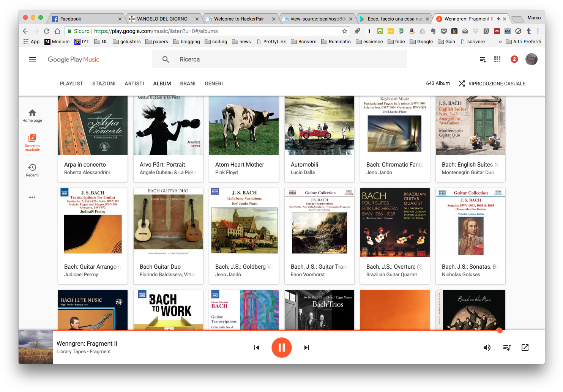The image size is (563, 392).
Task: Click the song progress bar handle
Action: [500, 331]
